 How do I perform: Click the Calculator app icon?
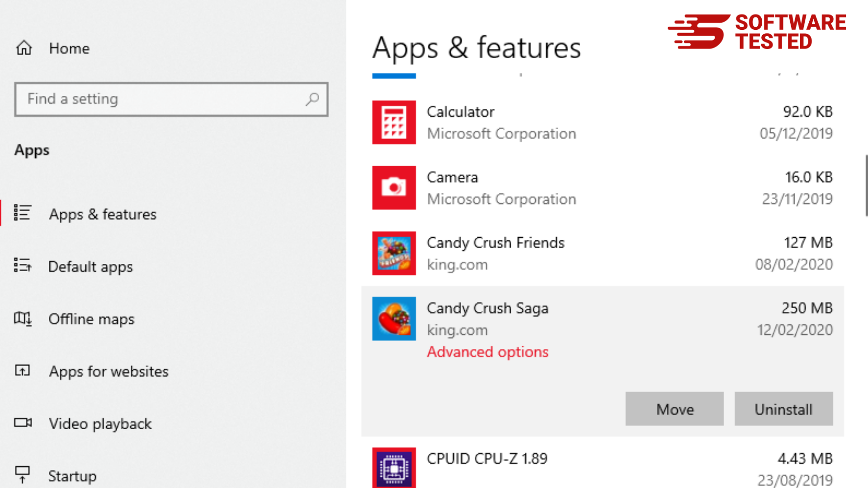click(393, 122)
